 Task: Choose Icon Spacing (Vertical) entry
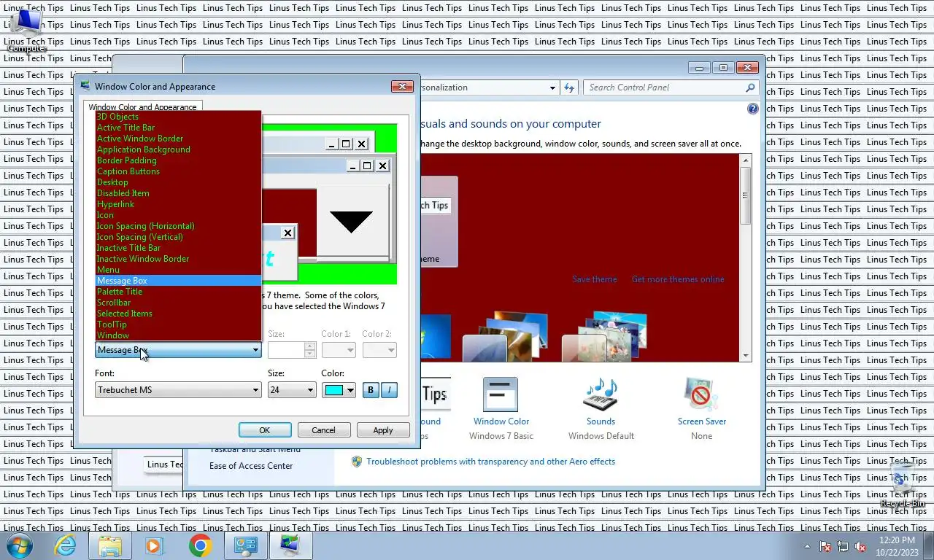pyautogui.click(x=178, y=237)
